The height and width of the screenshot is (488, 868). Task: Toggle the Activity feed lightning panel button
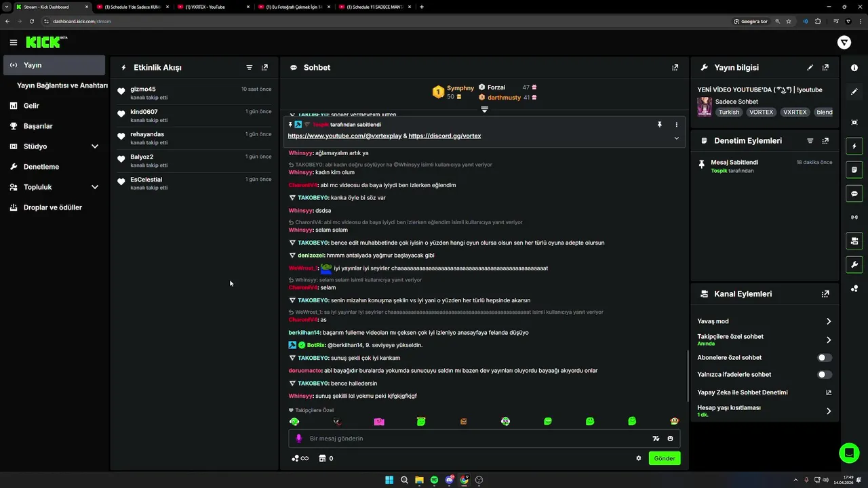pyautogui.click(x=854, y=146)
